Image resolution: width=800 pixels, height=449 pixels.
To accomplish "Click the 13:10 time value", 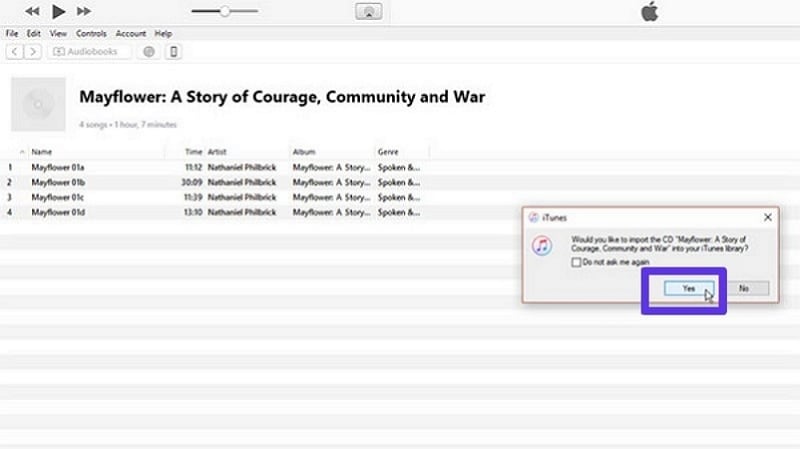I will point(193,212).
